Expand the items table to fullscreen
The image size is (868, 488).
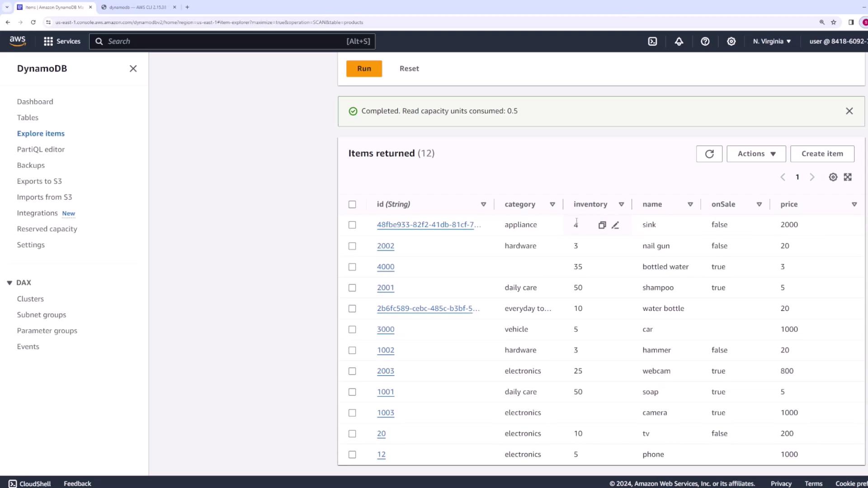click(848, 177)
